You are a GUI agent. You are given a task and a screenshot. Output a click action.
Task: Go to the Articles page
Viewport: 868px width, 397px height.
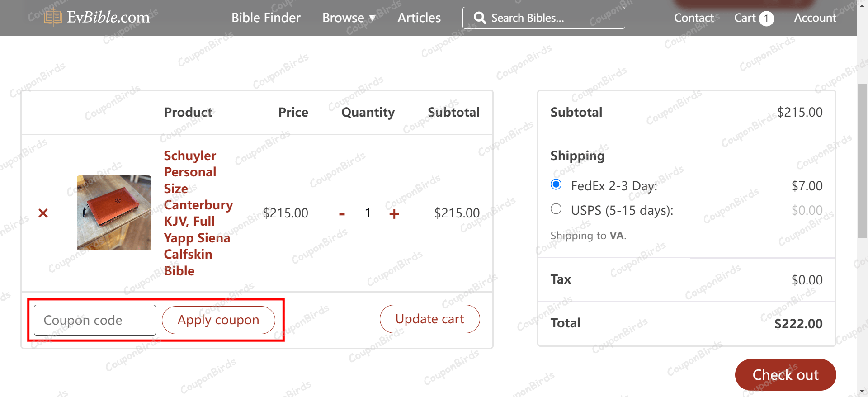[419, 18]
